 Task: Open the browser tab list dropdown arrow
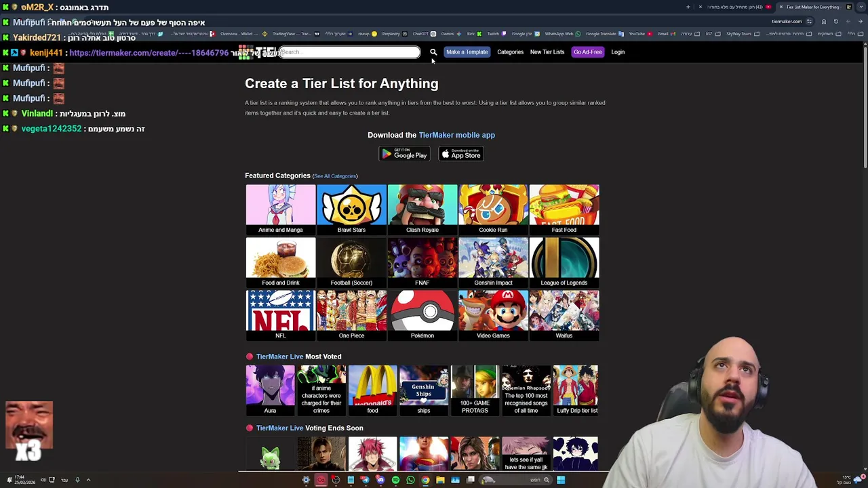(861, 7)
